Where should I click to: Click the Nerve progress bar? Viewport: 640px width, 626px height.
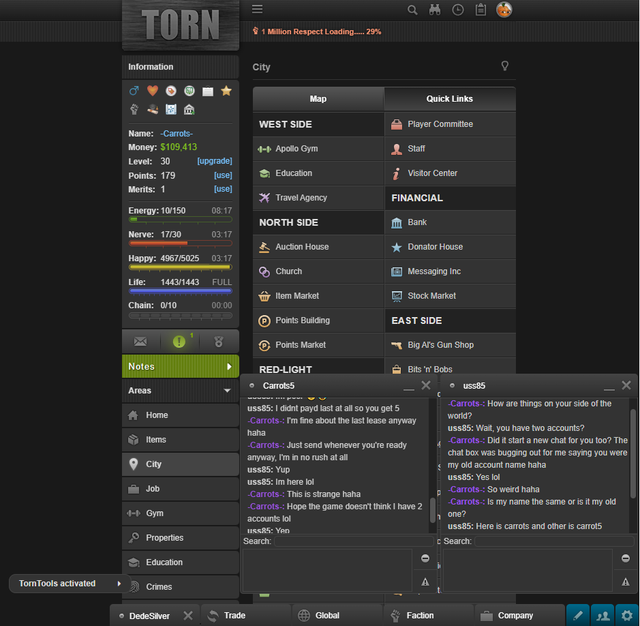(180, 243)
